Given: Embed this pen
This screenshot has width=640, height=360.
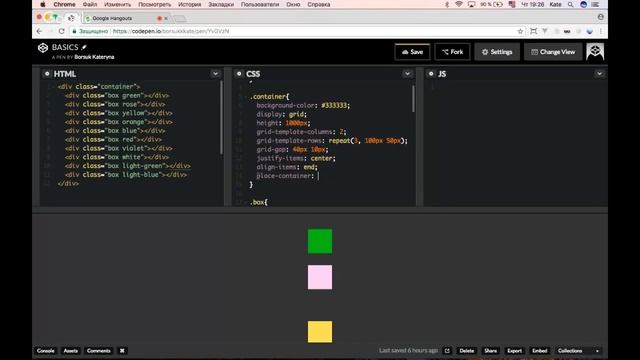Looking at the screenshot, I should [539, 351].
